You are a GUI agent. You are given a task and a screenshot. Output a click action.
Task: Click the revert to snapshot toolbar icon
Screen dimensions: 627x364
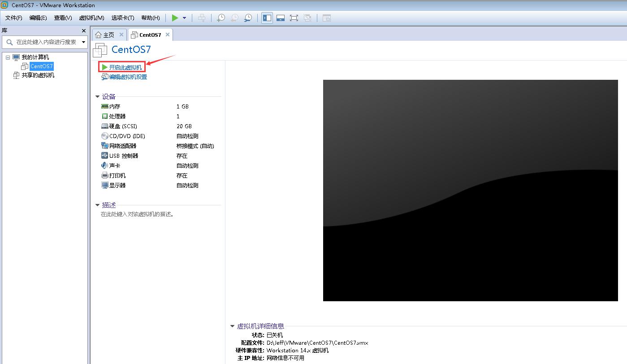234,18
